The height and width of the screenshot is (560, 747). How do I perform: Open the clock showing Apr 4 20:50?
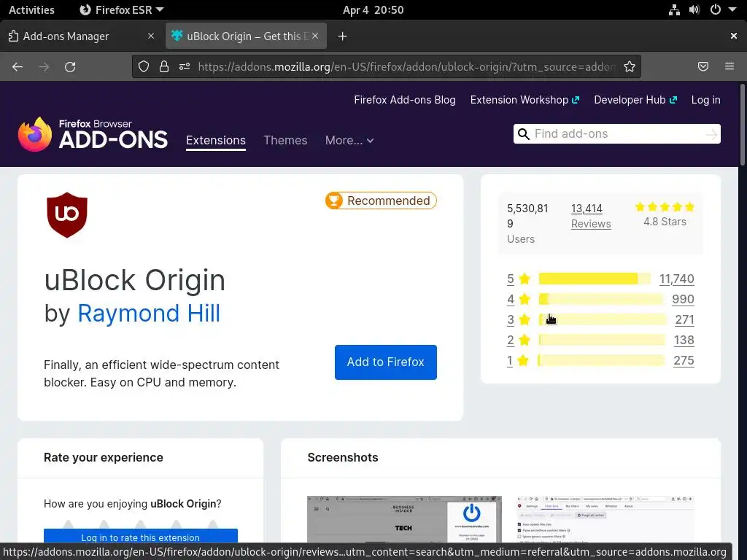[x=373, y=10]
